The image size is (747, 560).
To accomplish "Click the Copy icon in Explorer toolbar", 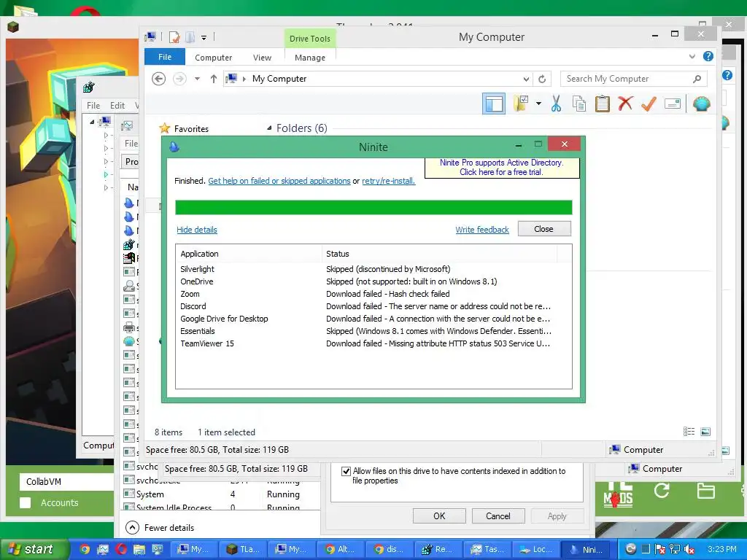I will [579, 104].
